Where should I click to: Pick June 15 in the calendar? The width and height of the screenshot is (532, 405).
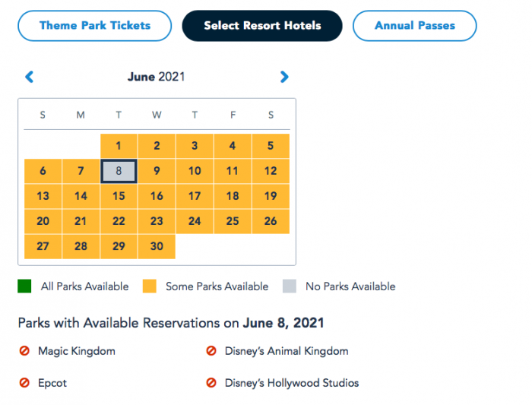119,196
